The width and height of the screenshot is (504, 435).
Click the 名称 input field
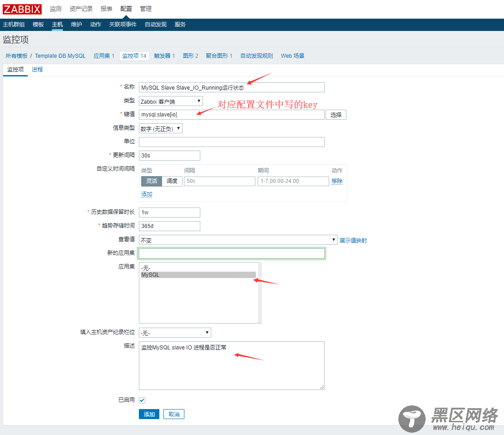(x=231, y=87)
